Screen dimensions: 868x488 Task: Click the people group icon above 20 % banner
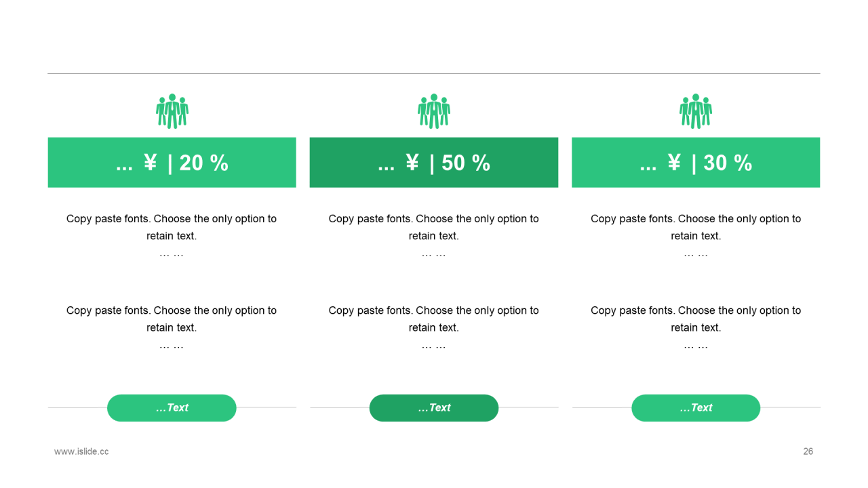point(172,111)
